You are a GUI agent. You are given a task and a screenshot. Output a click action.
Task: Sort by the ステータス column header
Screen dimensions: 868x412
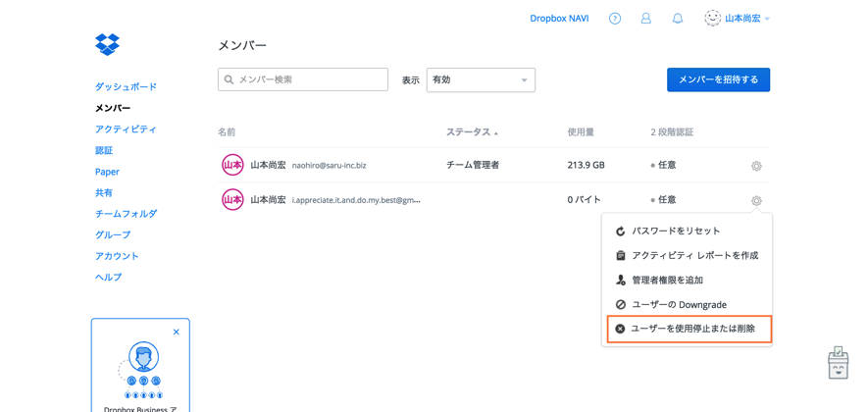(471, 131)
